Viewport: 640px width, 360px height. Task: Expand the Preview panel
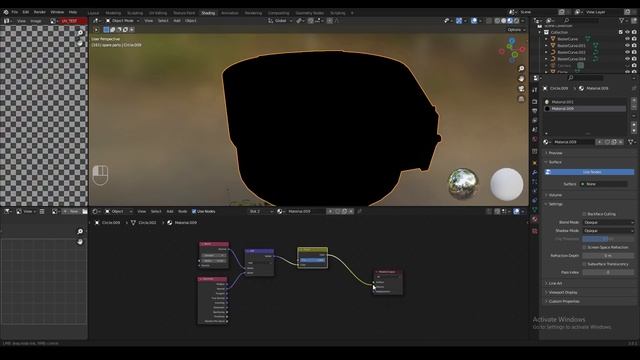pyautogui.click(x=556, y=153)
